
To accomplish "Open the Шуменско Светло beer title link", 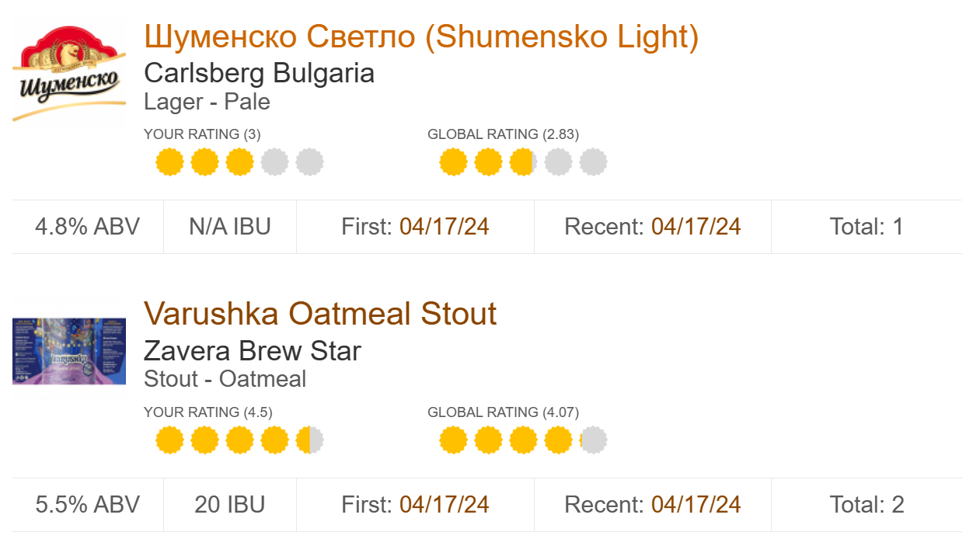I will (421, 37).
